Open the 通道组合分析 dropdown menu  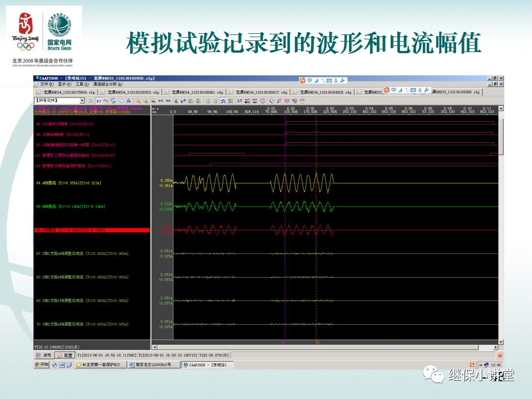pyautogui.click(x=107, y=84)
